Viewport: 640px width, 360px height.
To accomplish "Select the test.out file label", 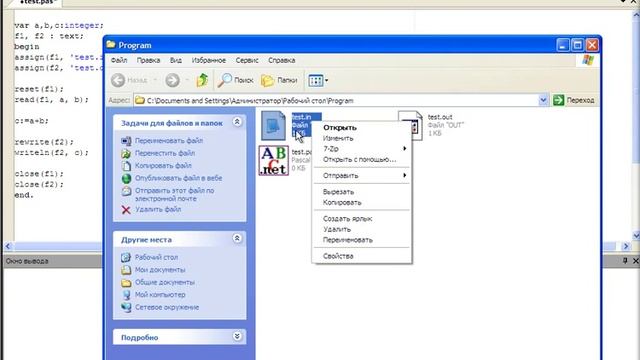I will (x=440, y=117).
